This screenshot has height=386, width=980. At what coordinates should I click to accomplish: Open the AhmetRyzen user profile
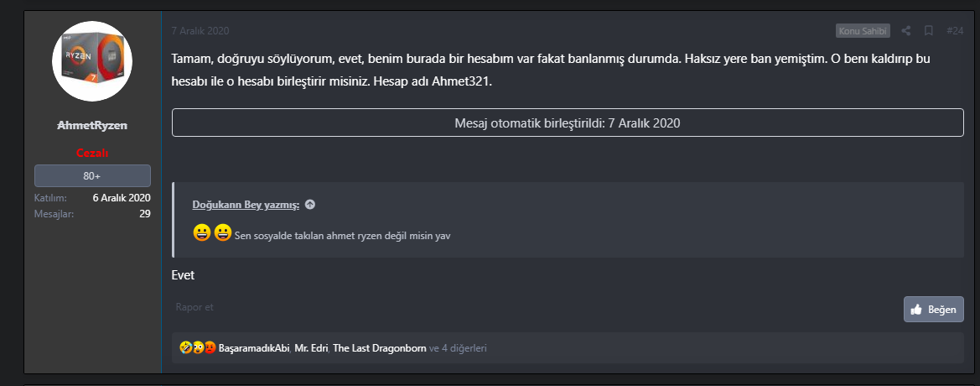click(92, 125)
